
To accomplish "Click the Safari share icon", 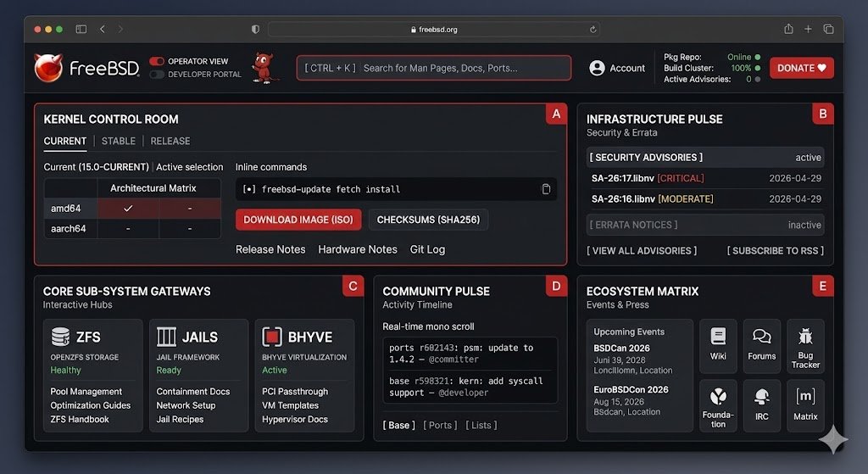I will (x=788, y=29).
